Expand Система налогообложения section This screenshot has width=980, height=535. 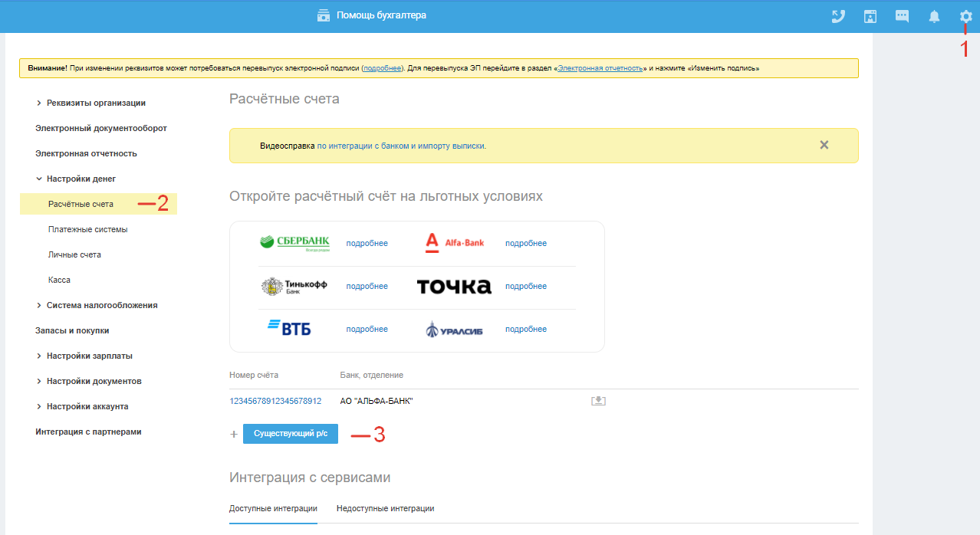pyautogui.click(x=97, y=305)
